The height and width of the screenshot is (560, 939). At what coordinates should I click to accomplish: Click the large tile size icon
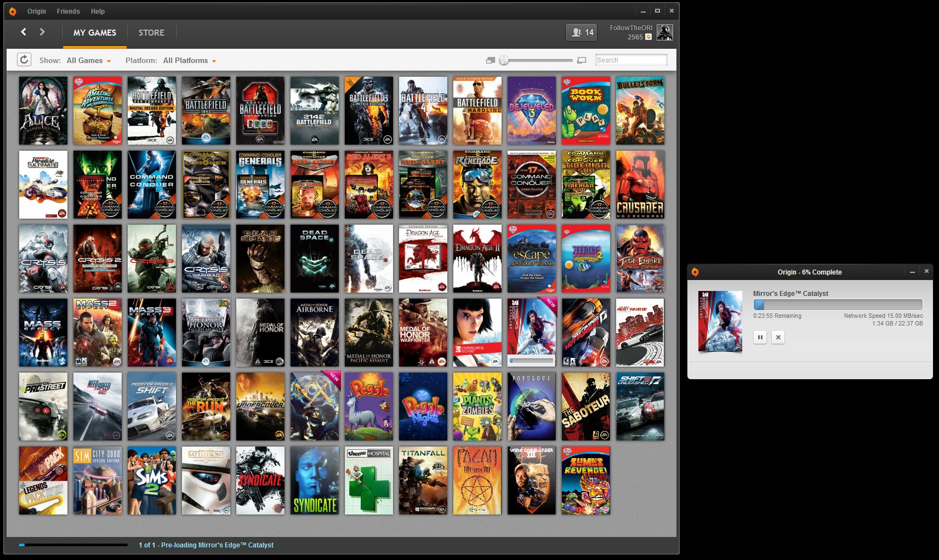582,60
